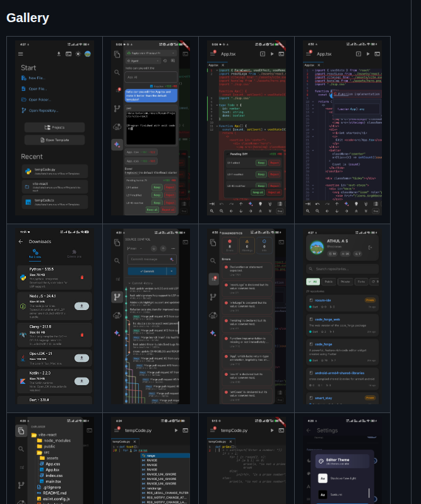
Task: Click the Commit message input field
Action: point(152,259)
